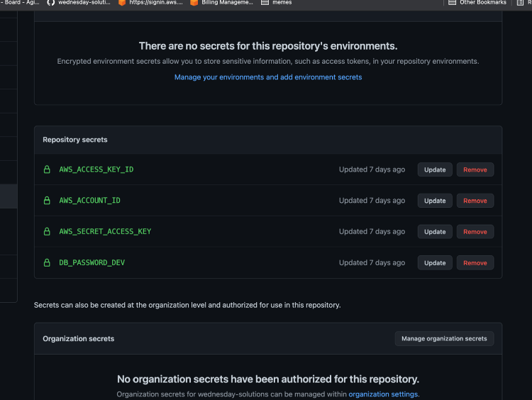This screenshot has height=400, width=532.
Task: Click lock icon beside AWS_ACCESS_KEY_ID
Action: (x=47, y=170)
